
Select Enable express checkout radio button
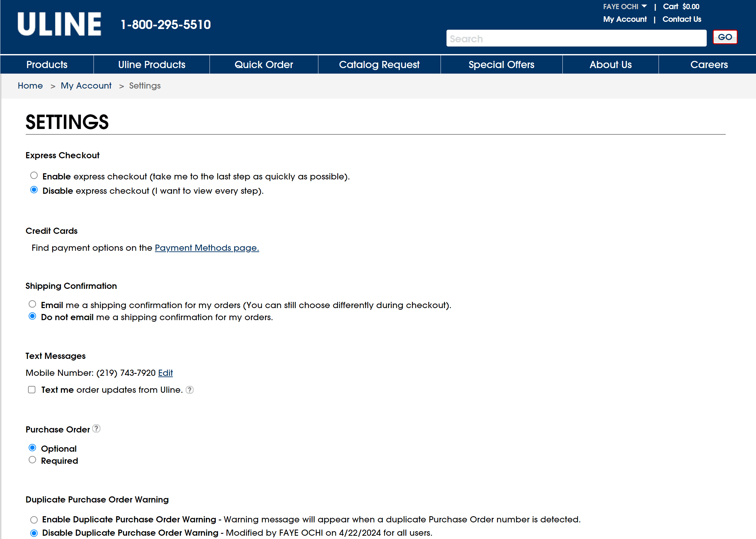34,175
